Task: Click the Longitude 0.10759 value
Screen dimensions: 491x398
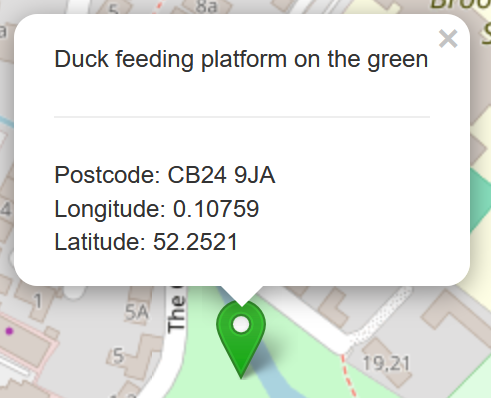Action: point(216,209)
